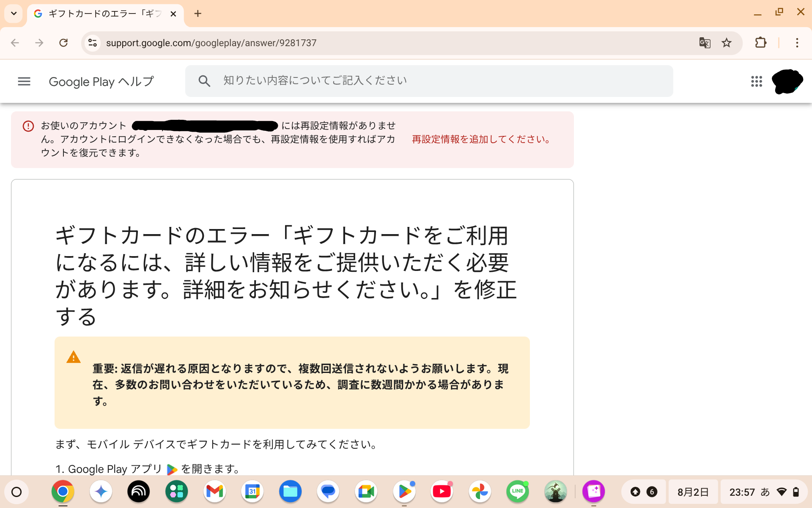Image resolution: width=812 pixels, height=508 pixels.
Task: Click the inline Google Play app icon
Action: tap(172, 469)
